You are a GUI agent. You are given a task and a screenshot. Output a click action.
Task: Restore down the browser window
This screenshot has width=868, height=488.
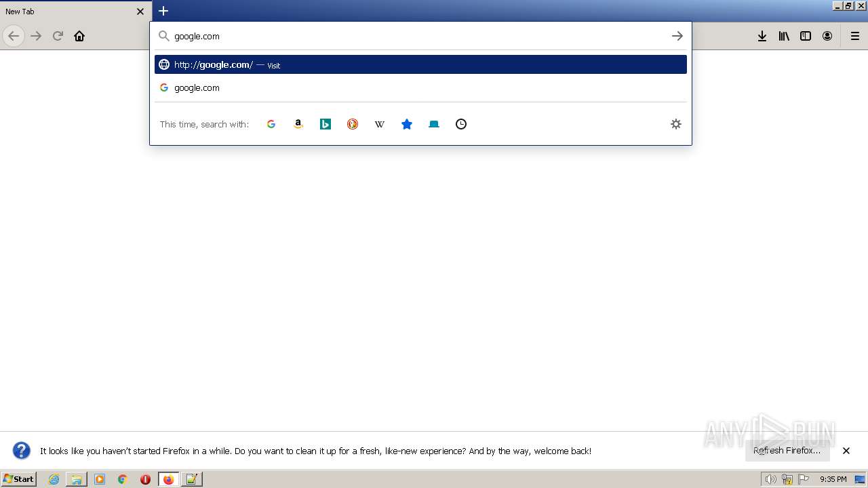point(848,5)
